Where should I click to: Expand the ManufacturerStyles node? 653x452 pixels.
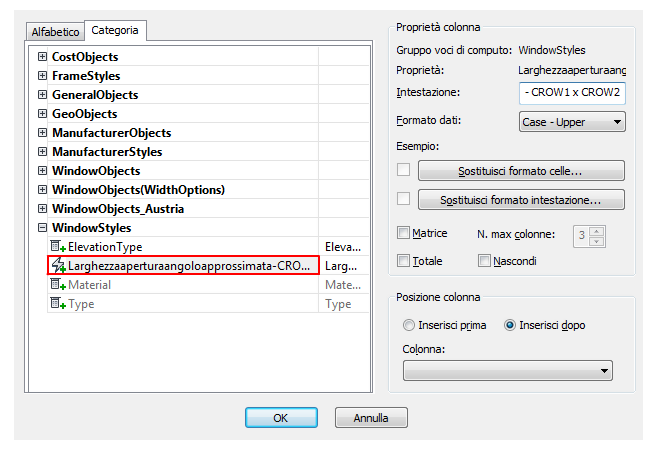coord(42,151)
